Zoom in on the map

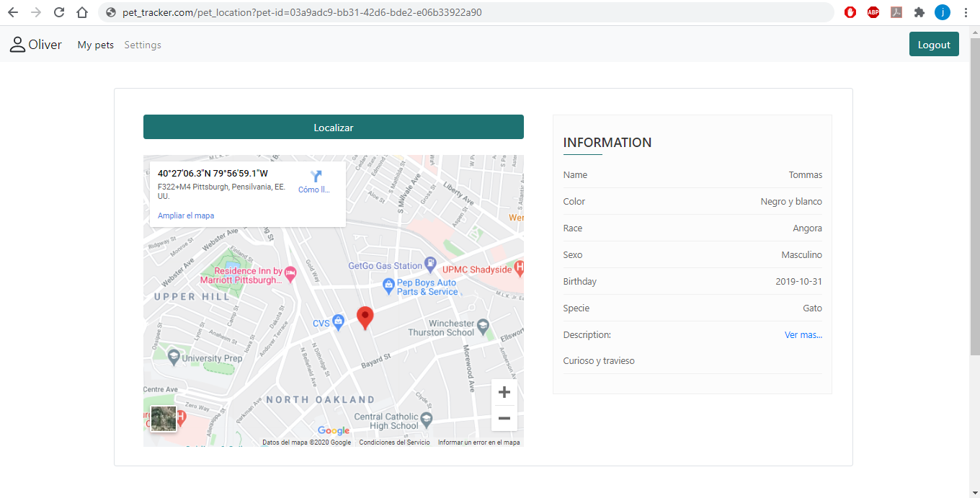[504, 392]
